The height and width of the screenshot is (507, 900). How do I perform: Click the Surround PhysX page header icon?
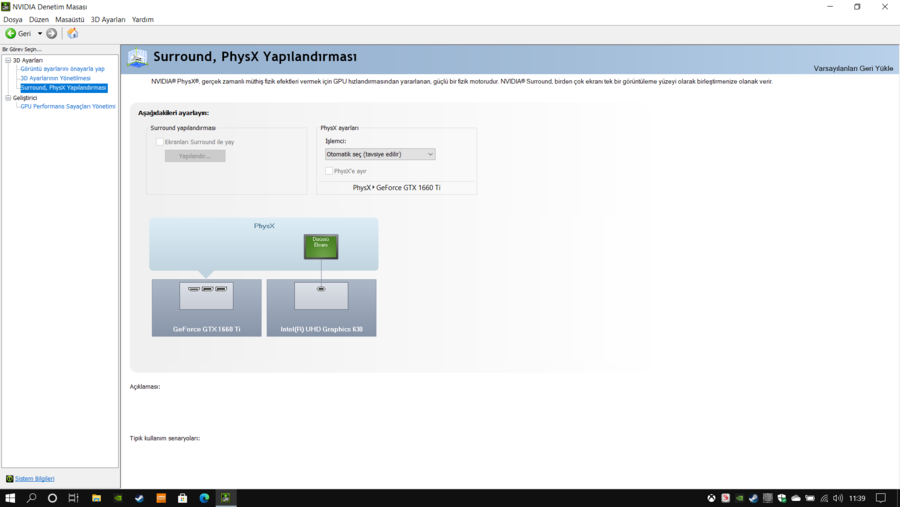pyautogui.click(x=137, y=57)
